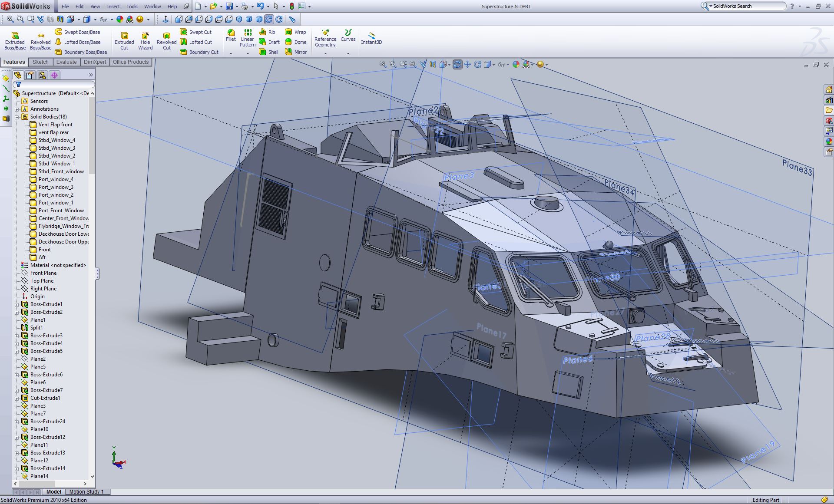The image size is (834, 504).
Task: Select the Linear Pattern tool
Action: [x=248, y=38]
